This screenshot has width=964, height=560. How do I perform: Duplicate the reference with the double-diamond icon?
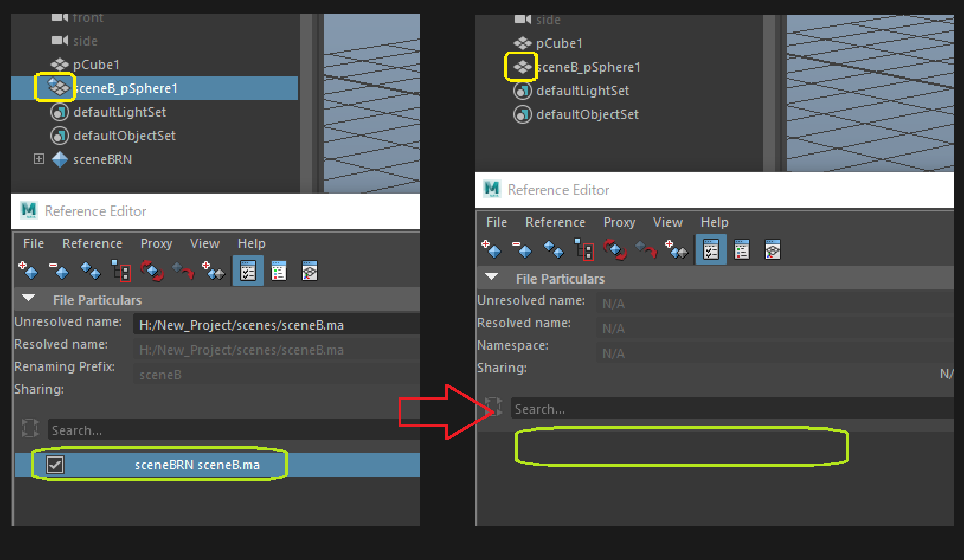click(90, 271)
